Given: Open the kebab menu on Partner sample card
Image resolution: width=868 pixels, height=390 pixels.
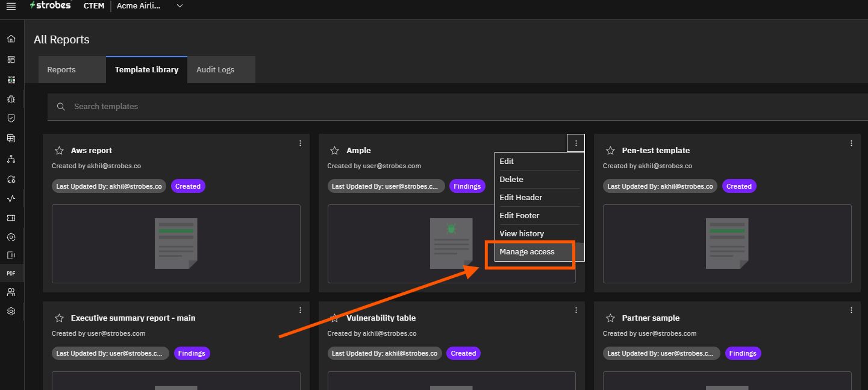Looking at the screenshot, I should coord(851,310).
